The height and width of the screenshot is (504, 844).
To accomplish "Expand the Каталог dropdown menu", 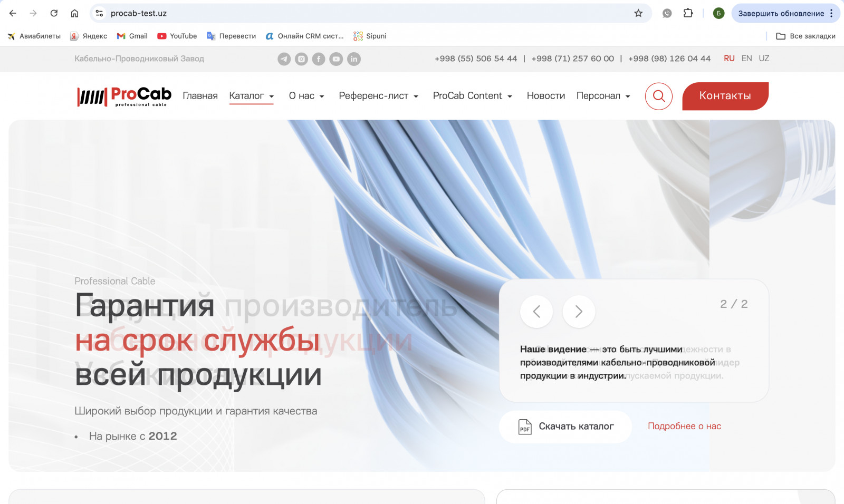I will tap(252, 96).
